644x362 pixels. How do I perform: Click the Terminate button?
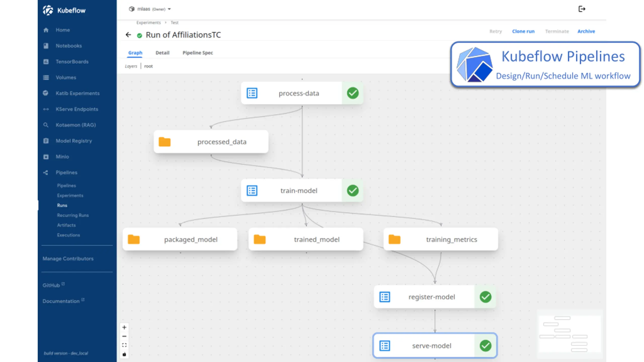[557, 31]
